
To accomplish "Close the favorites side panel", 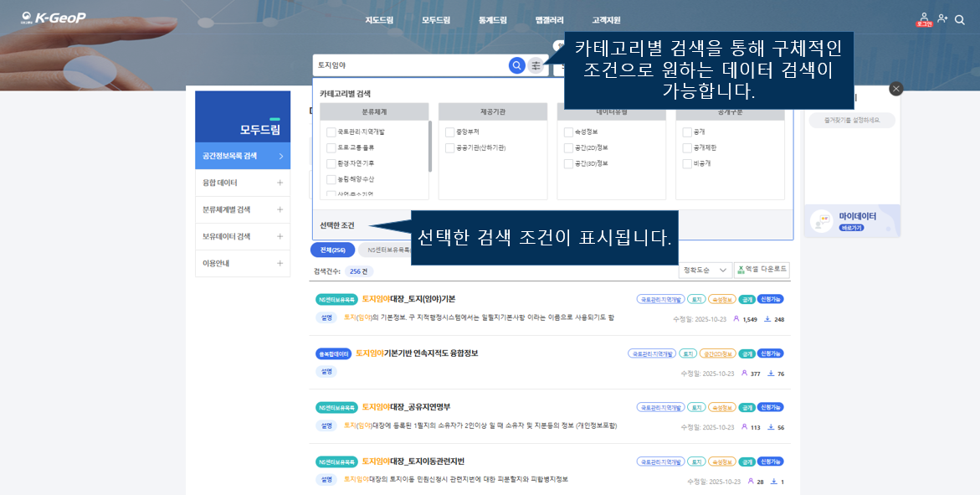I will tap(895, 89).
